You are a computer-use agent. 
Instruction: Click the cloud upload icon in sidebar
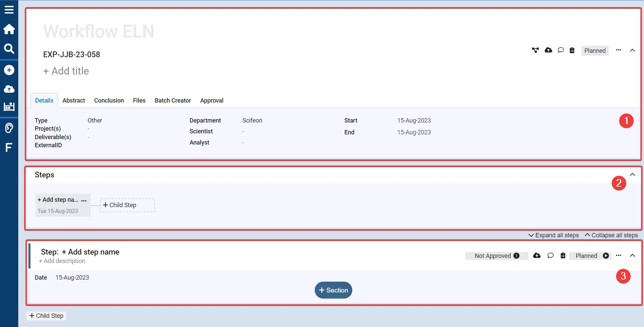(9, 89)
